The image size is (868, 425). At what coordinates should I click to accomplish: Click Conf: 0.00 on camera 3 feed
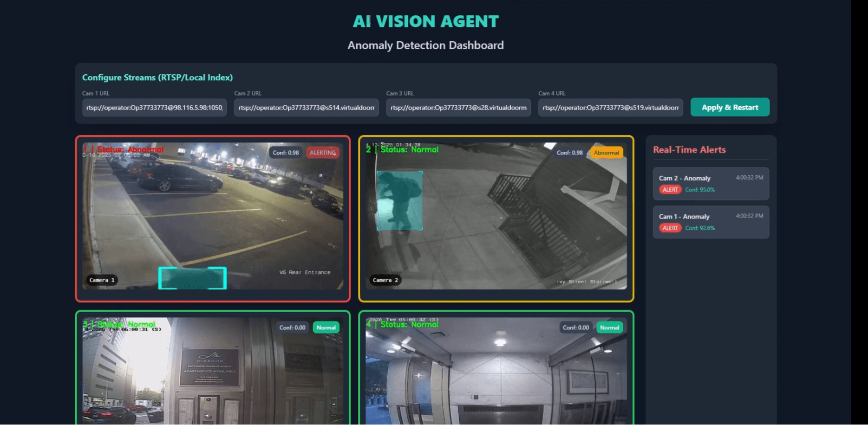tap(292, 328)
